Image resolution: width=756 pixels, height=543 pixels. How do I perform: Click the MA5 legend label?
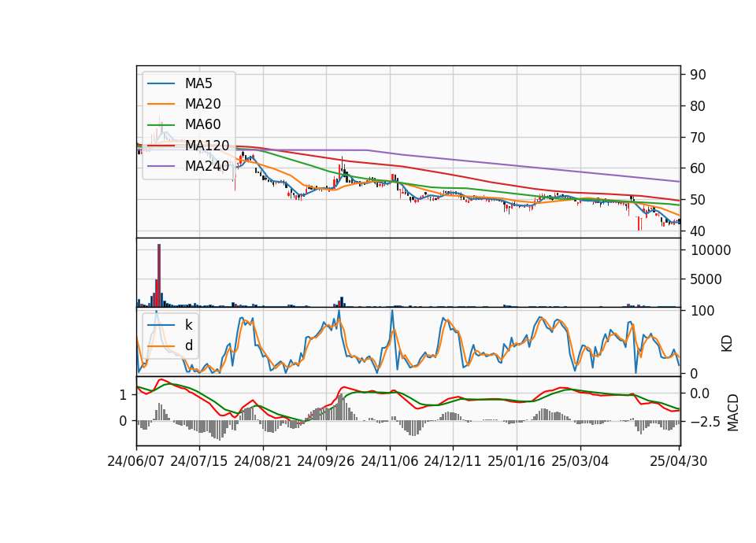198,83
